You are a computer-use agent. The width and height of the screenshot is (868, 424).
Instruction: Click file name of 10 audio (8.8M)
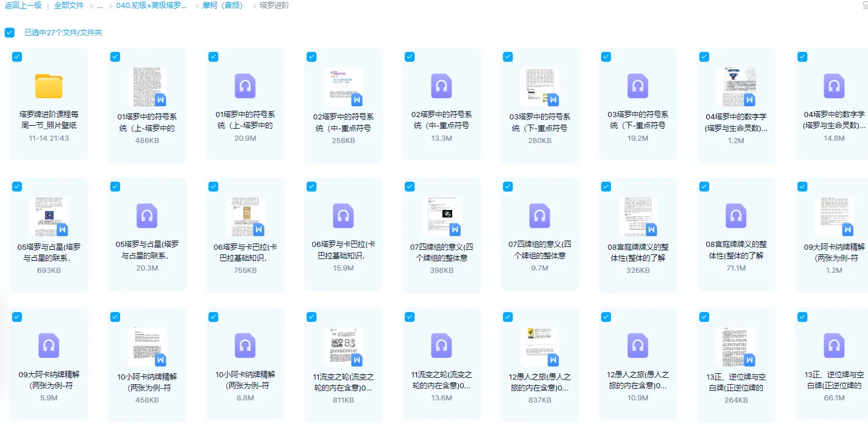pyautogui.click(x=245, y=380)
